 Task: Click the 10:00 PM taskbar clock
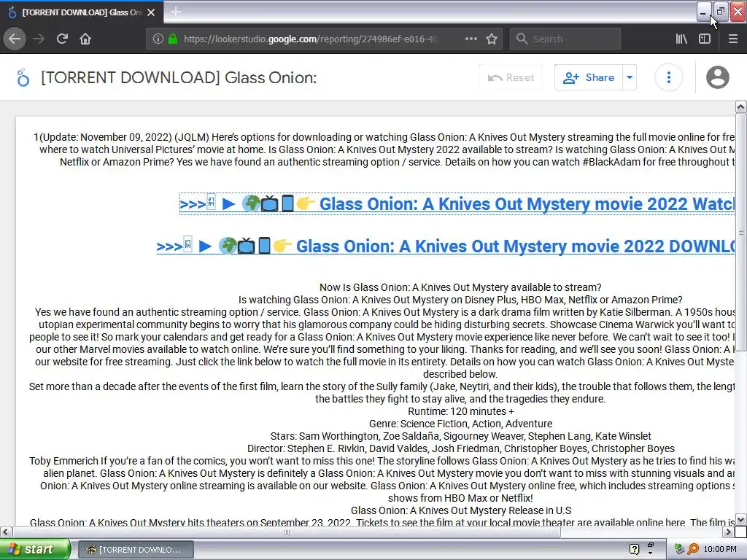click(x=720, y=550)
